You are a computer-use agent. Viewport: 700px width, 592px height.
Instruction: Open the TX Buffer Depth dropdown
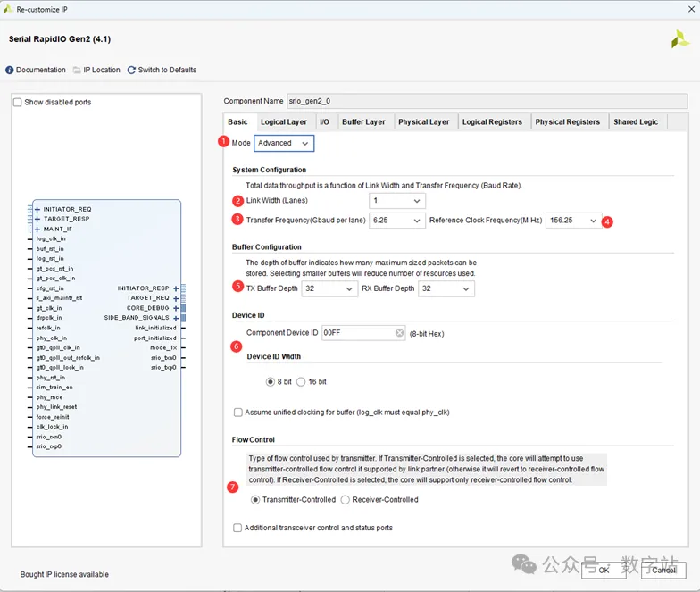pyautogui.click(x=329, y=289)
